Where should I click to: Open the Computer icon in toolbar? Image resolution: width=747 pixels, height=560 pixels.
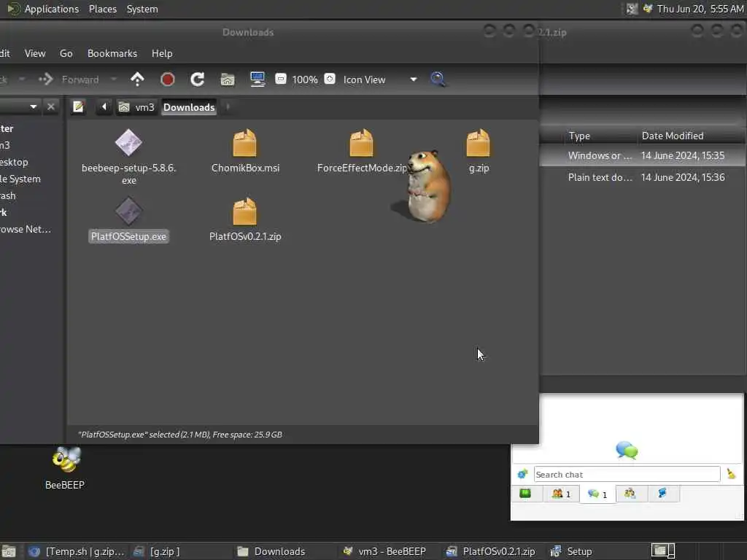[258, 79]
